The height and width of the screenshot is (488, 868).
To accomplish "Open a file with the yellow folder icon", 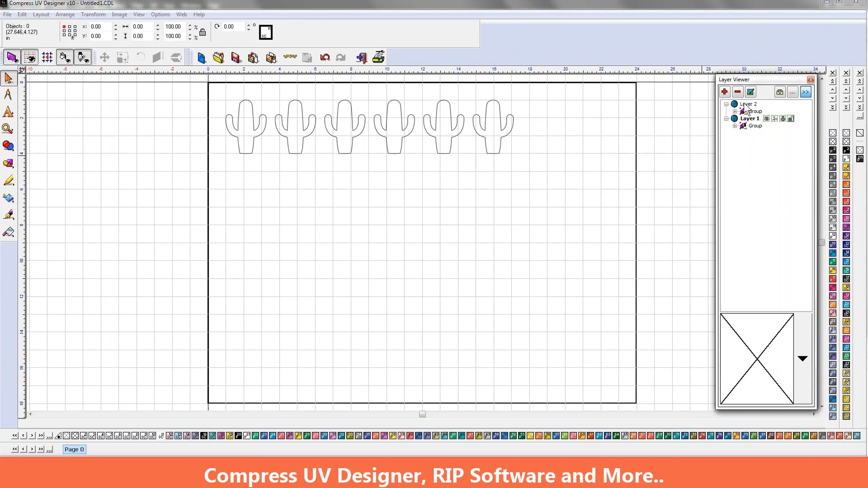I will pyautogui.click(x=218, y=57).
